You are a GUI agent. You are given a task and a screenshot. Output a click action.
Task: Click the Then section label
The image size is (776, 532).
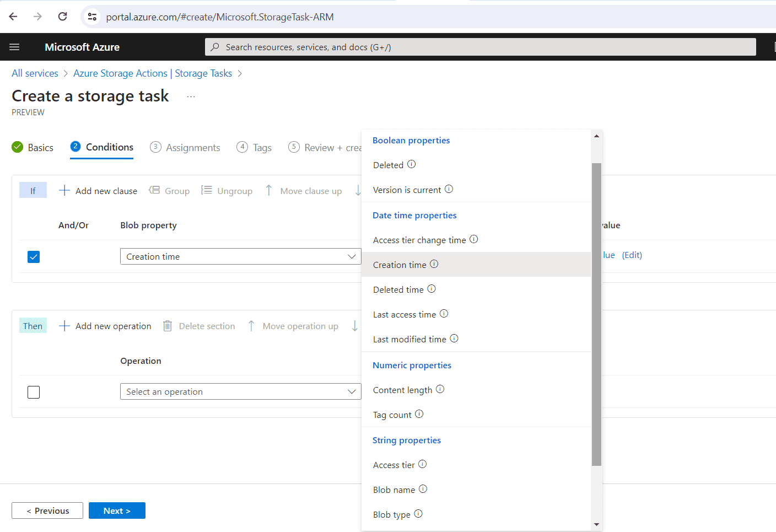[x=33, y=326]
